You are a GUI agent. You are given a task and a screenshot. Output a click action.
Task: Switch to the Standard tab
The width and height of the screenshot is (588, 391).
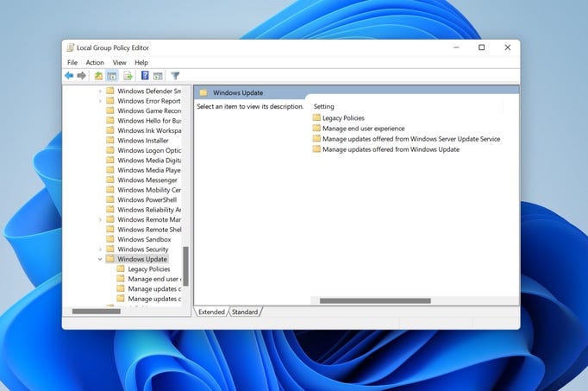point(245,312)
